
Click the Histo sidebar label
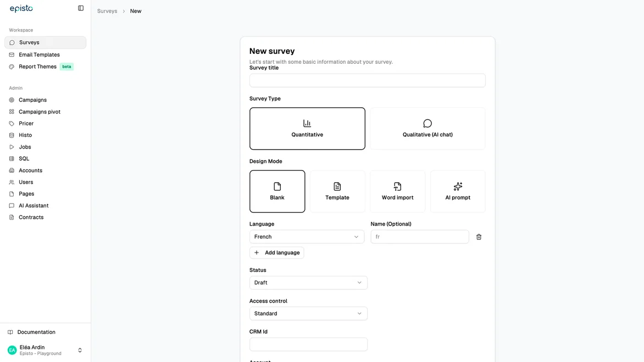point(25,135)
